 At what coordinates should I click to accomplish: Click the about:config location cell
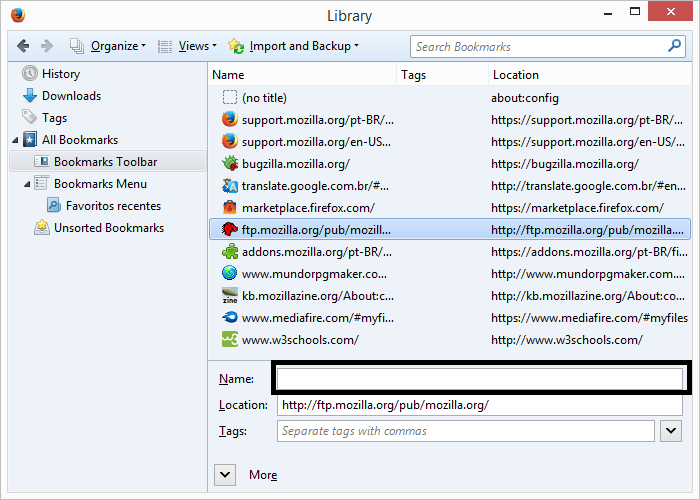point(525,98)
